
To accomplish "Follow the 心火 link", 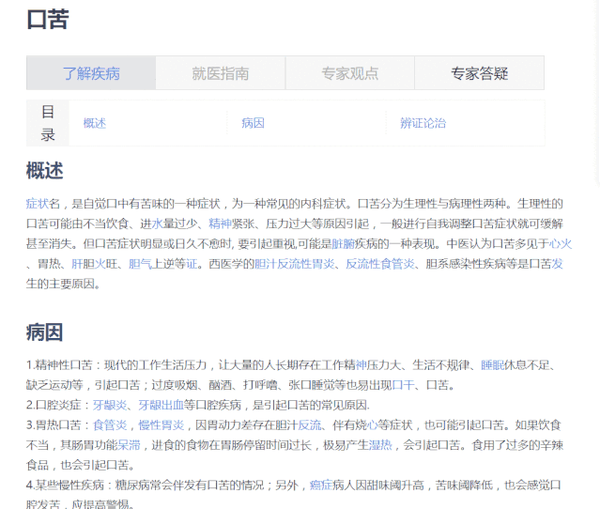I will tap(560, 244).
